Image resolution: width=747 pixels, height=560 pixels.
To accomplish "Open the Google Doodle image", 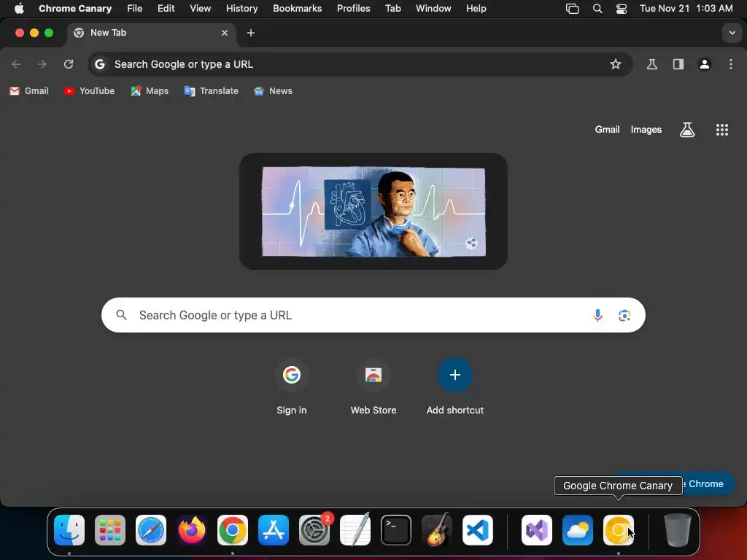I will [373, 211].
